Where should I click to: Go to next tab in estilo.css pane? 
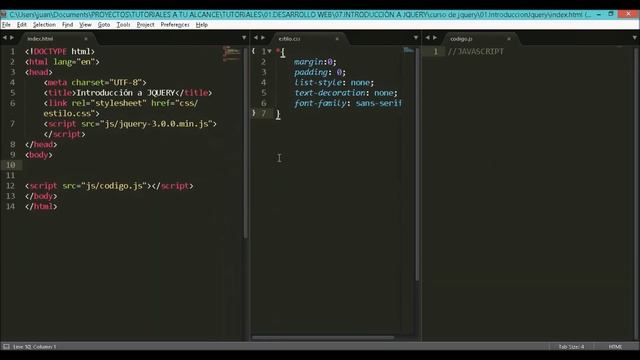point(263,38)
